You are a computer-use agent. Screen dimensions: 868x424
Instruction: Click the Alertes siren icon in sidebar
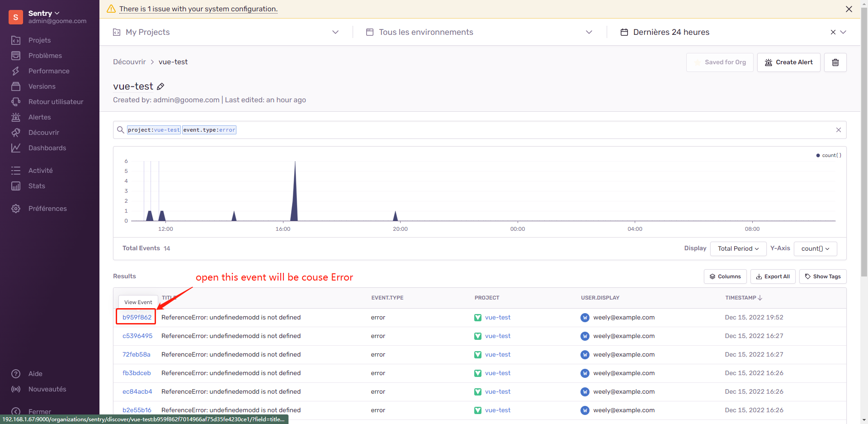pyautogui.click(x=16, y=117)
